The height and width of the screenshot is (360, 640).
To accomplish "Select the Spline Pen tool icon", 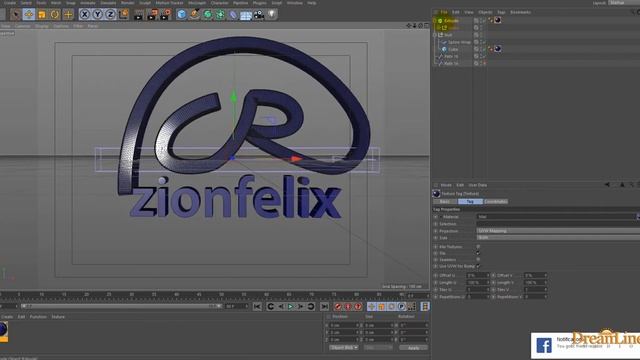I will coord(195,15).
